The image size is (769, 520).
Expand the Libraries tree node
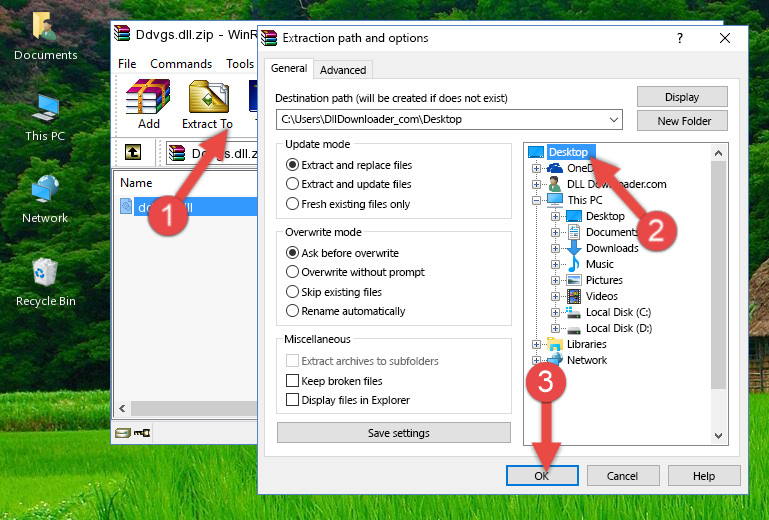point(536,344)
